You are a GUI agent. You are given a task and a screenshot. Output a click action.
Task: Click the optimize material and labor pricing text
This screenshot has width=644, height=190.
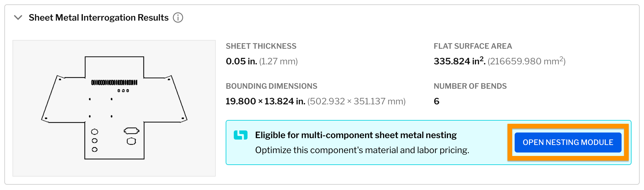pos(363,150)
